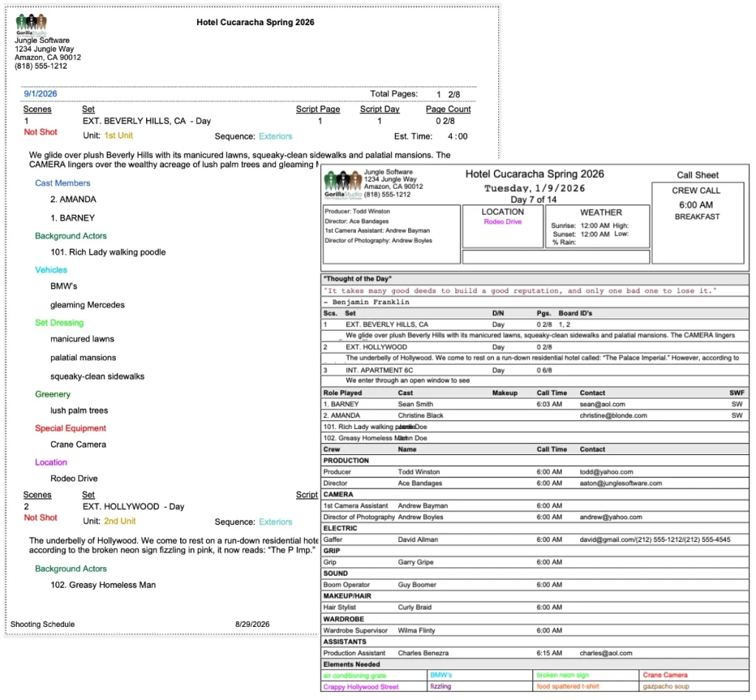Select the Benjamin Franklin attribution line

[366, 302]
